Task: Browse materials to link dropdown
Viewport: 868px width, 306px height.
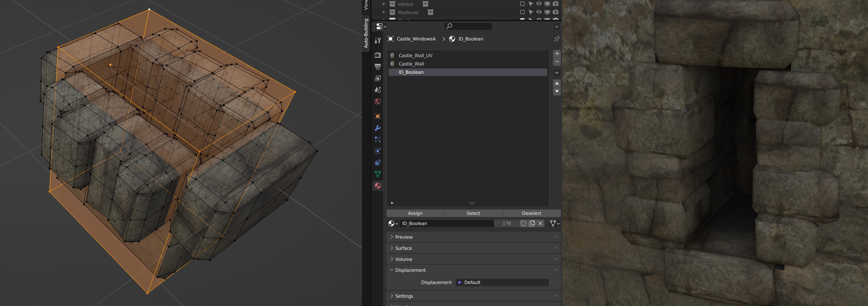Action: (393, 223)
